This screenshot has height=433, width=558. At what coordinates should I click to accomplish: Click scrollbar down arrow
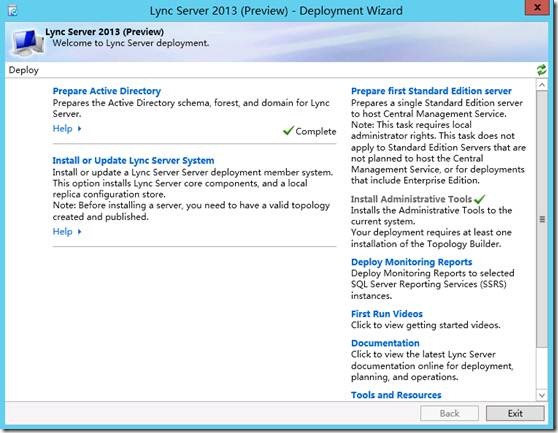pos(542,395)
